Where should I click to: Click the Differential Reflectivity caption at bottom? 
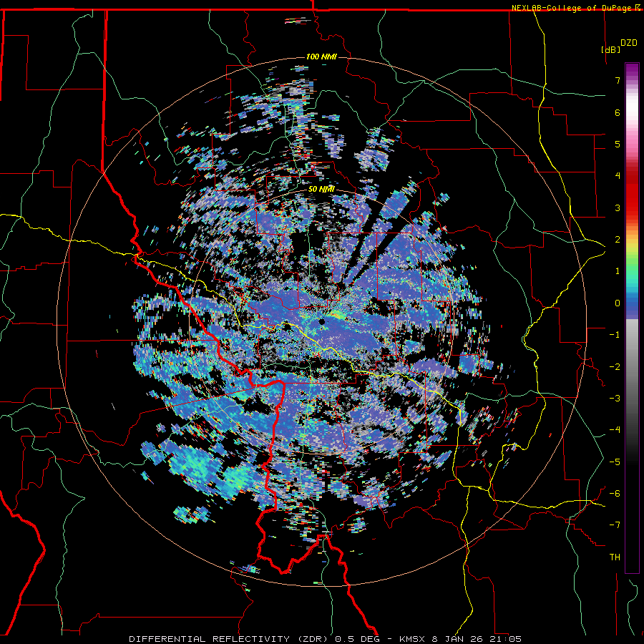(326, 639)
